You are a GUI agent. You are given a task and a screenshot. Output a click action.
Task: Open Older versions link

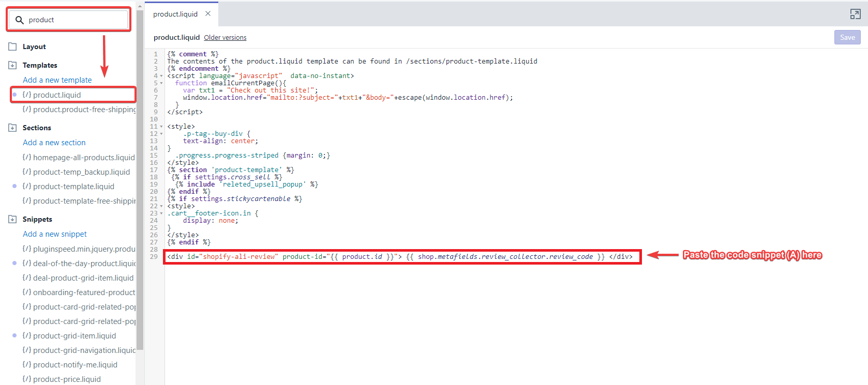point(225,38)
